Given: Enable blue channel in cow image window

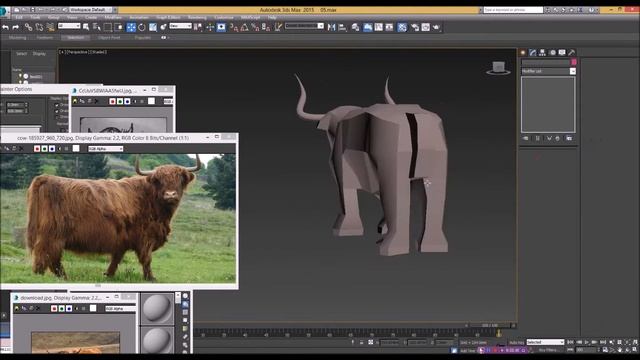Looking at the screenshot, I should click(x=52, y=149).
